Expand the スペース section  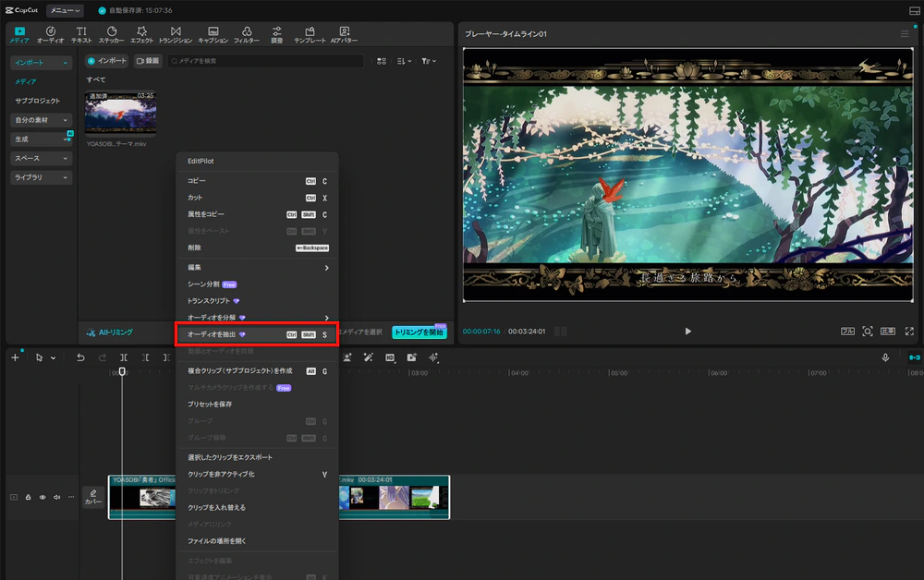point(42,159)
